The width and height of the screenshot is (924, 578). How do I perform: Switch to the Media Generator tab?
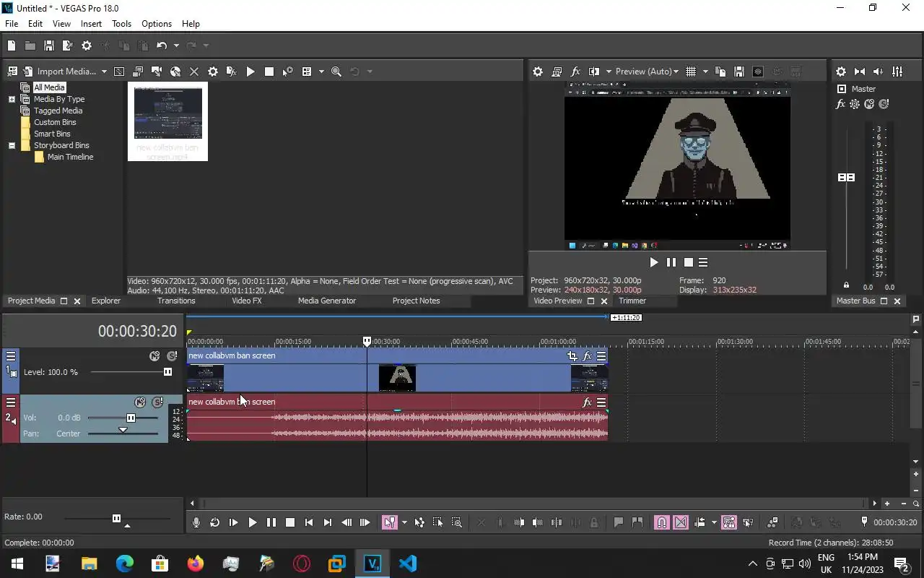(x=327, y=301)
